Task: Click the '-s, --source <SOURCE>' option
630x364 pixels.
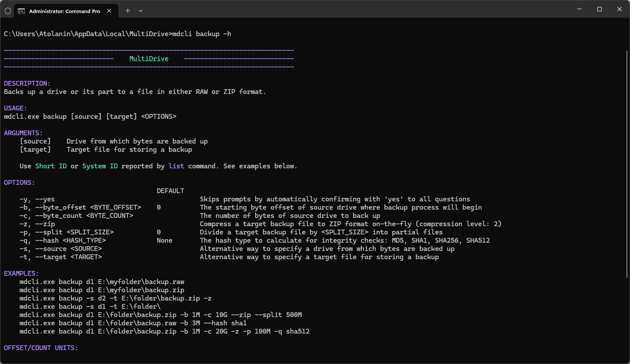Action: pyautogui.click(x=61, y=249)
